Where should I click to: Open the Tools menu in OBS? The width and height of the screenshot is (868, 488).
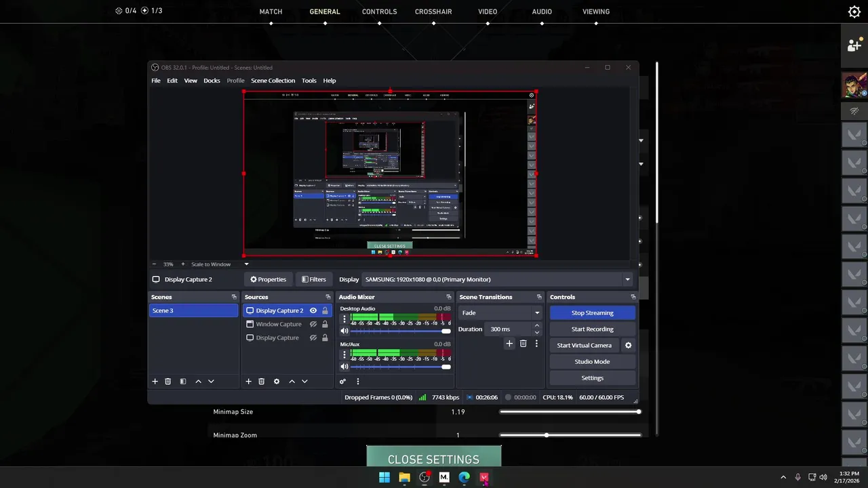pos(309,81)
